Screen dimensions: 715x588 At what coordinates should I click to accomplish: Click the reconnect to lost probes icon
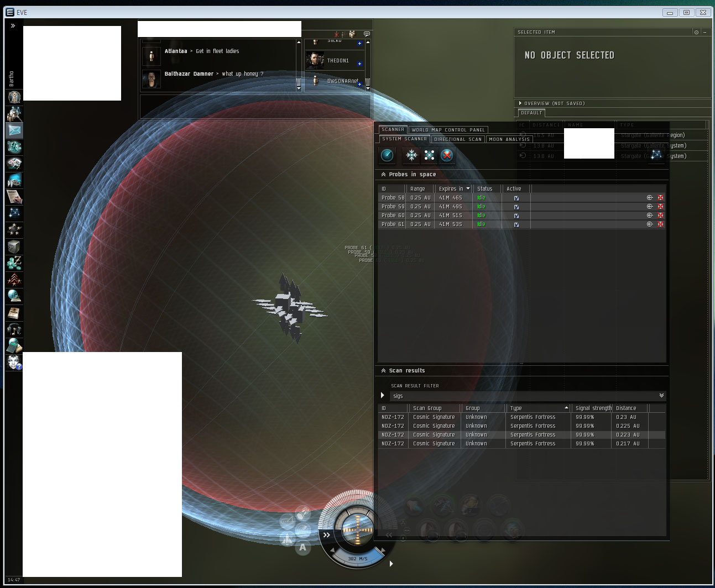coord(430,155)
